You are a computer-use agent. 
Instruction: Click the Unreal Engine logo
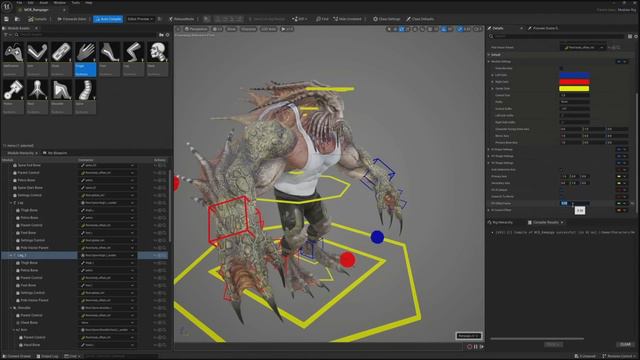(7, 7)
